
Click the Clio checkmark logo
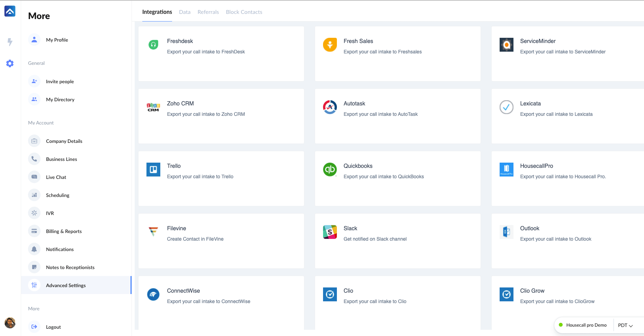click(330, 294)
